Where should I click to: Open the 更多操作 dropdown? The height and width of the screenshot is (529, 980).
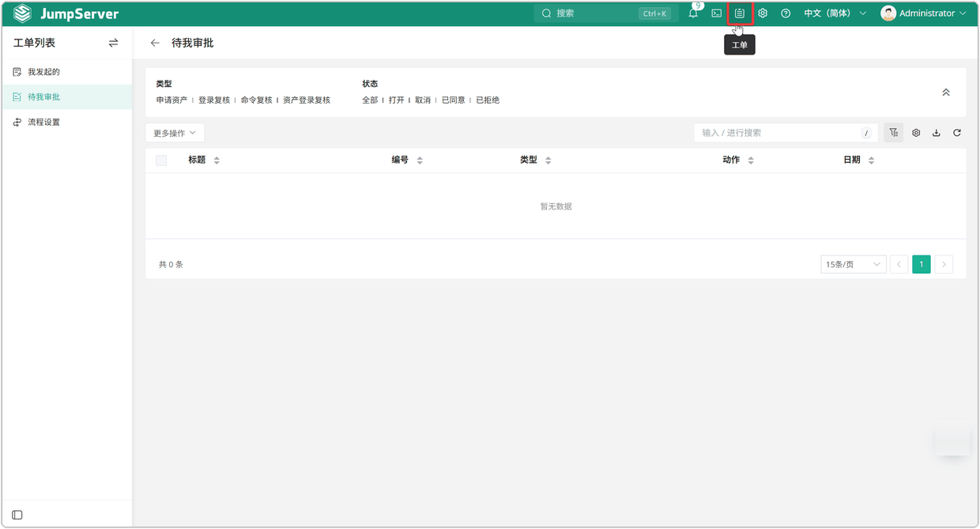(x=175, y=133)
